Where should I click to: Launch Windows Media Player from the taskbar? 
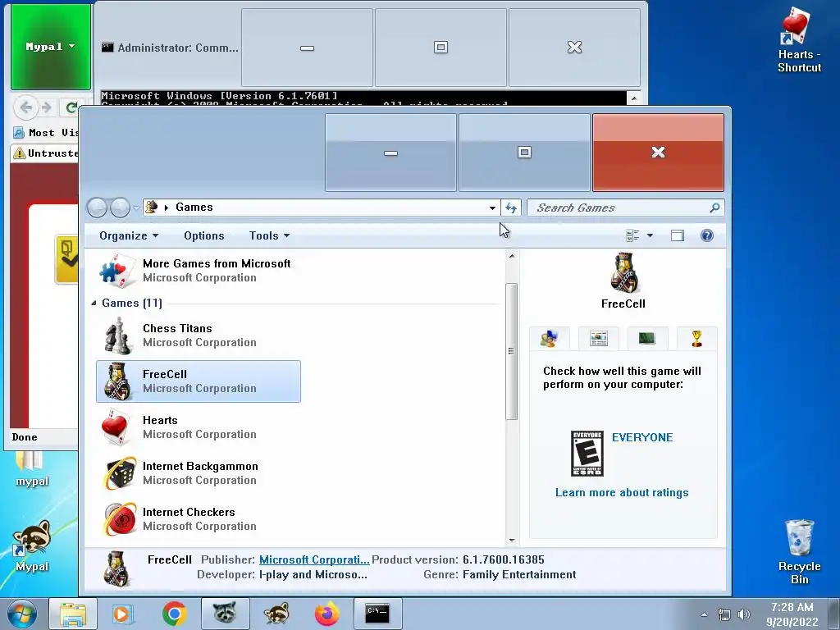click(123, 614)
